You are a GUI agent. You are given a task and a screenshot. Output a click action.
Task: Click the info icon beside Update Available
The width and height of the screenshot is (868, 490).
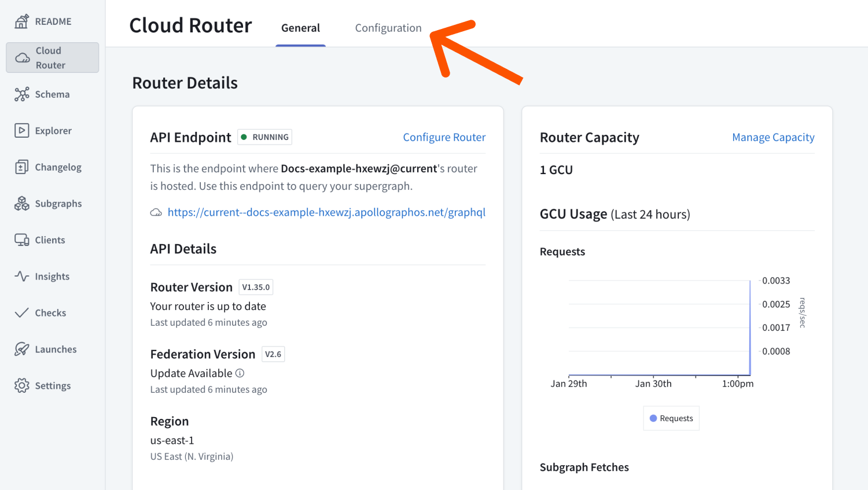[240, 373]
